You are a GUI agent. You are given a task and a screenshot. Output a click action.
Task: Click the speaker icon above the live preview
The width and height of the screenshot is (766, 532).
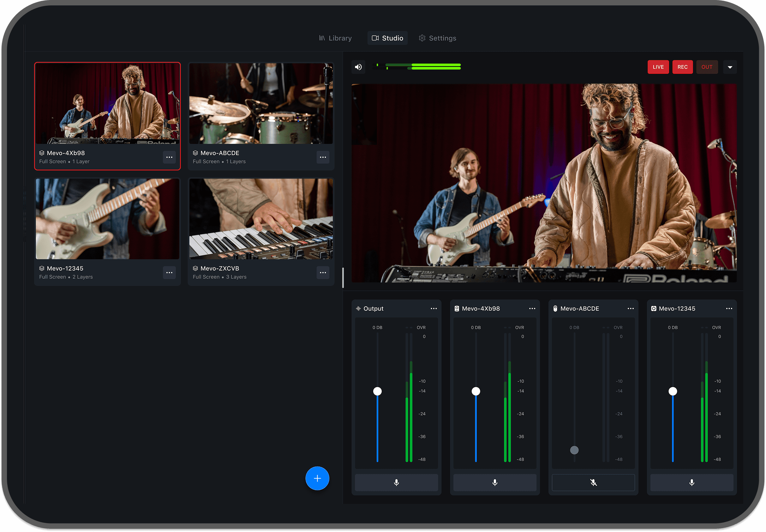[358, 67]
